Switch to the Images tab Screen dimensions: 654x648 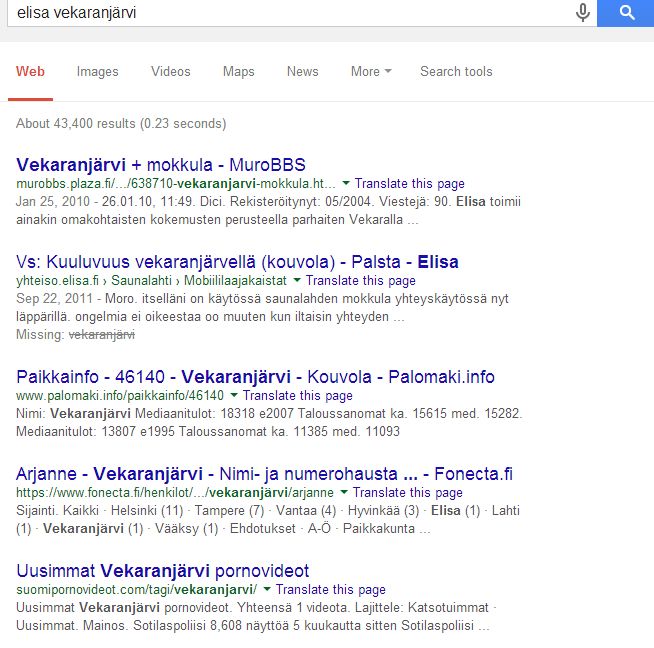pyautogui.click(x=98, y=72)
